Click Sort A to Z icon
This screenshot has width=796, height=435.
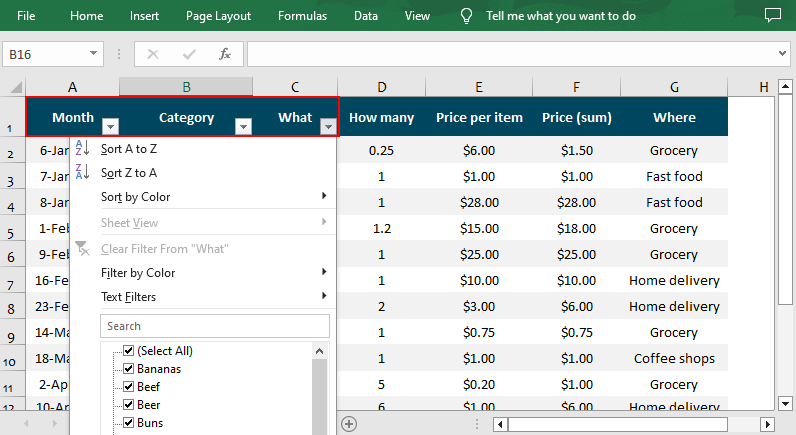[82, 148]
